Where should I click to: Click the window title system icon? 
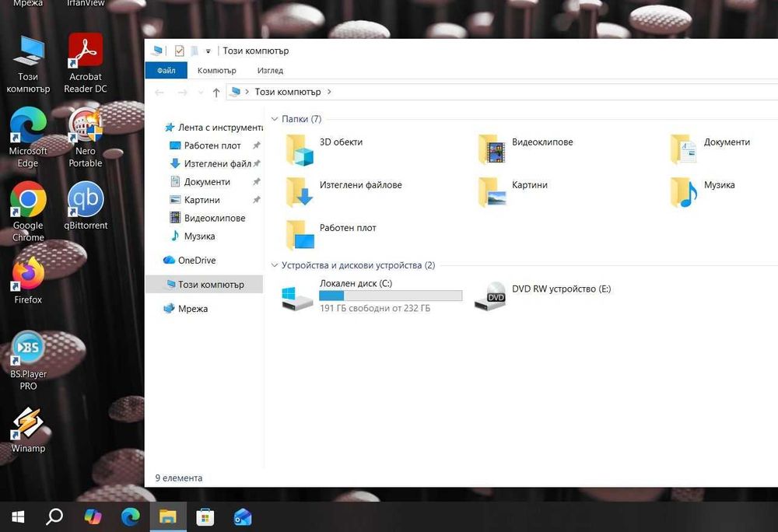point(158,51)
